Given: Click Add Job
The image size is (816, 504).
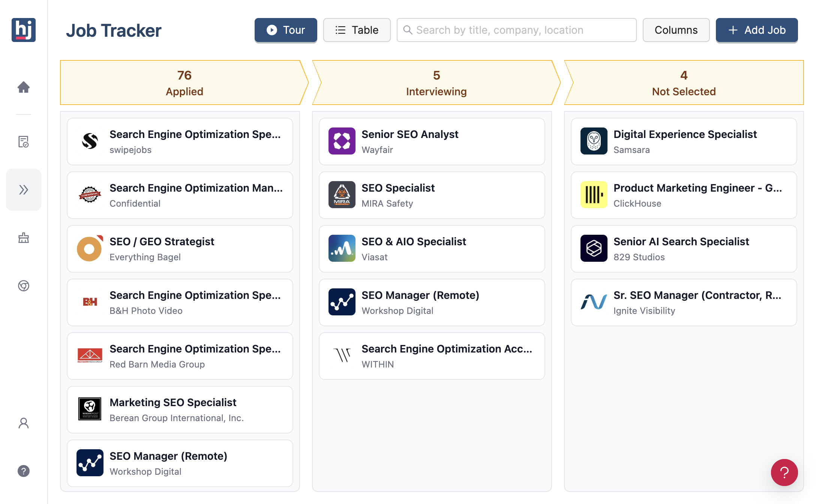Looking at the screenshot, I should click(757, 30).
